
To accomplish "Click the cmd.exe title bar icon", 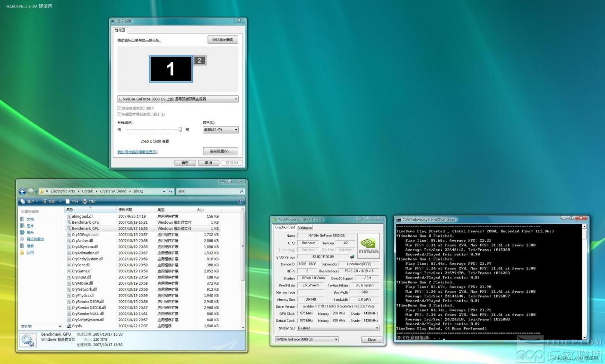I will [399, 220].
